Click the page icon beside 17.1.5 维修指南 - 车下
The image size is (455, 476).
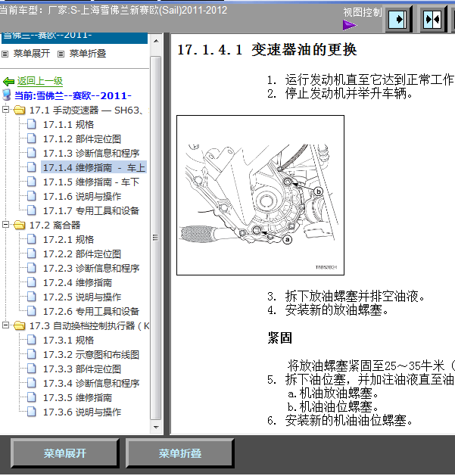pyautogui.click(x=32, y=181)
